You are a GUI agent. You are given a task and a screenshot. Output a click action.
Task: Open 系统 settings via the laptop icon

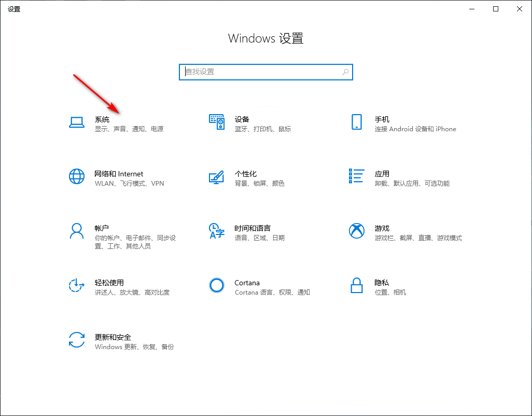tap(77, 120)
